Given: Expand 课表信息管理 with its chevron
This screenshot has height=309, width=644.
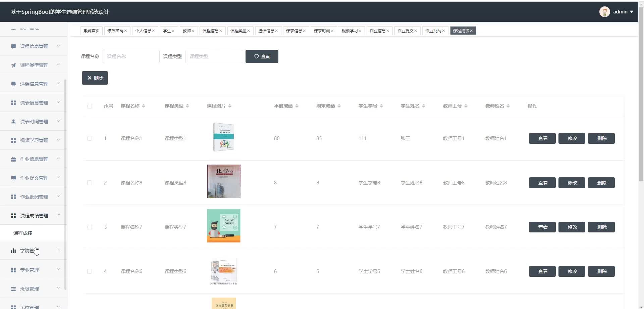Looking at the screenshot, I should point(58,102).
